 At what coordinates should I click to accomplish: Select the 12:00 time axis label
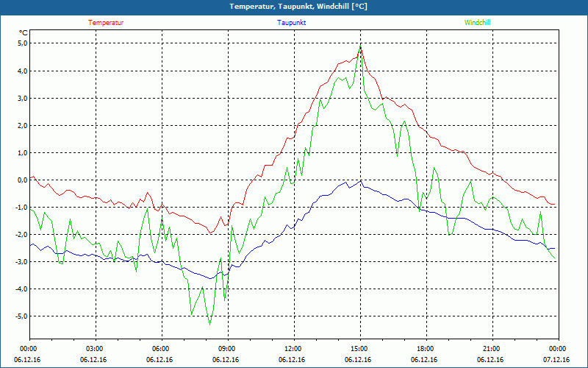point(293,349)
